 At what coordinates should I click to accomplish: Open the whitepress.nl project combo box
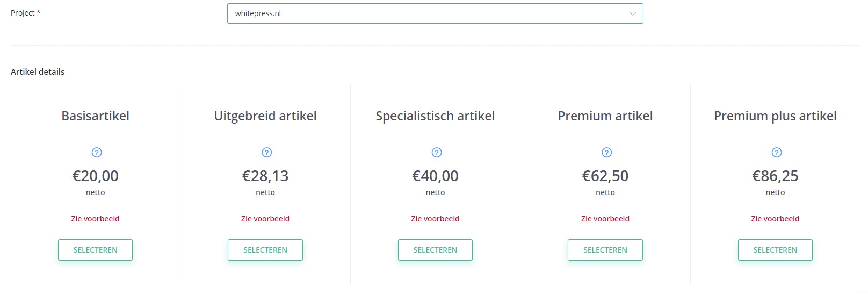click(435, 13)
